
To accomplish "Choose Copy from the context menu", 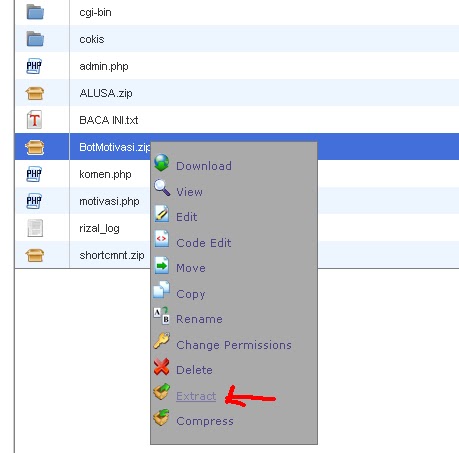I will [191, 294].
